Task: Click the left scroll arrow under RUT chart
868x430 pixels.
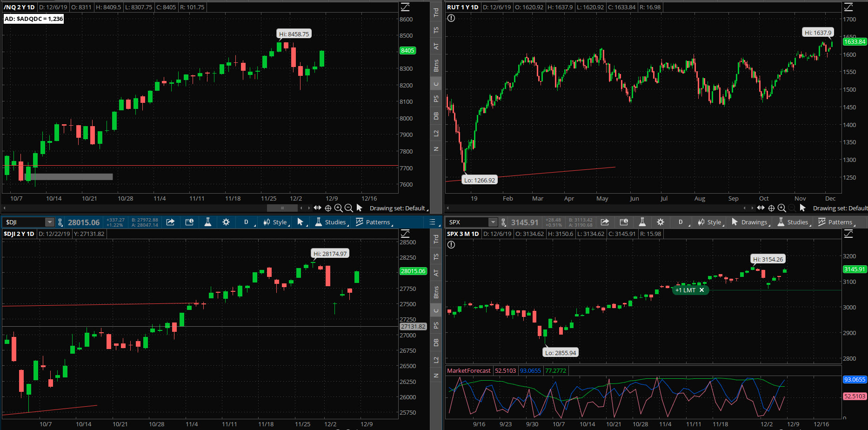Action: click(x=448, y=208)
